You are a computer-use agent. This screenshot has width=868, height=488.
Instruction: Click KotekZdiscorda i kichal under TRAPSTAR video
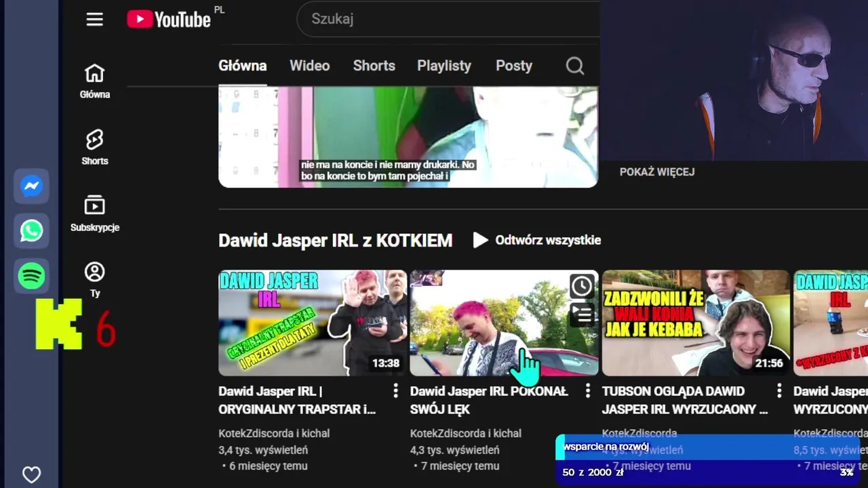point(274,433)
